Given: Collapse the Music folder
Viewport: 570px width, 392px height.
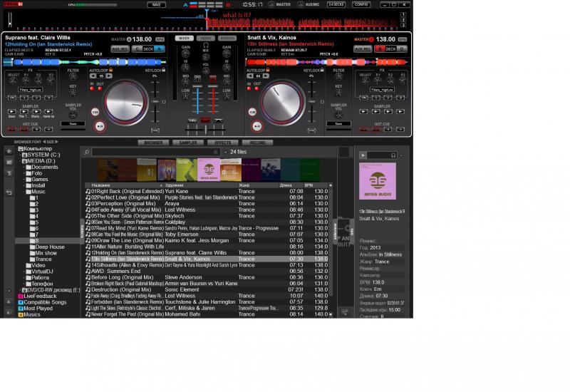Looking at the screenshot, I should click(x=25, y=192).
